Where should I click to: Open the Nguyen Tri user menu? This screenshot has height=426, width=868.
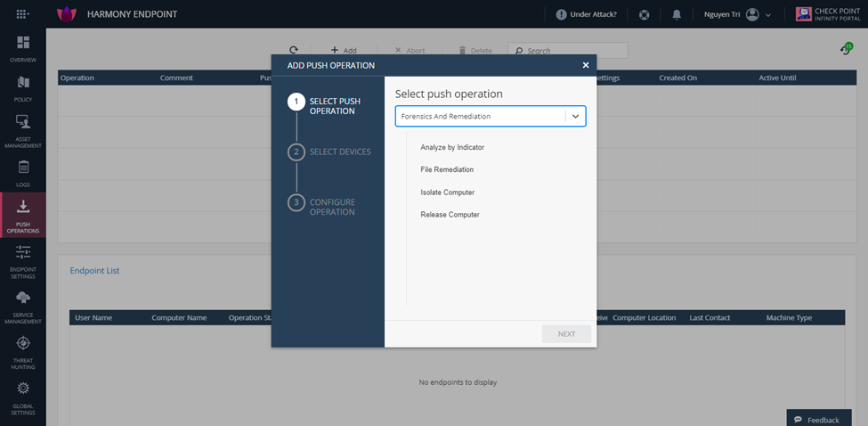tap(737, 14)
